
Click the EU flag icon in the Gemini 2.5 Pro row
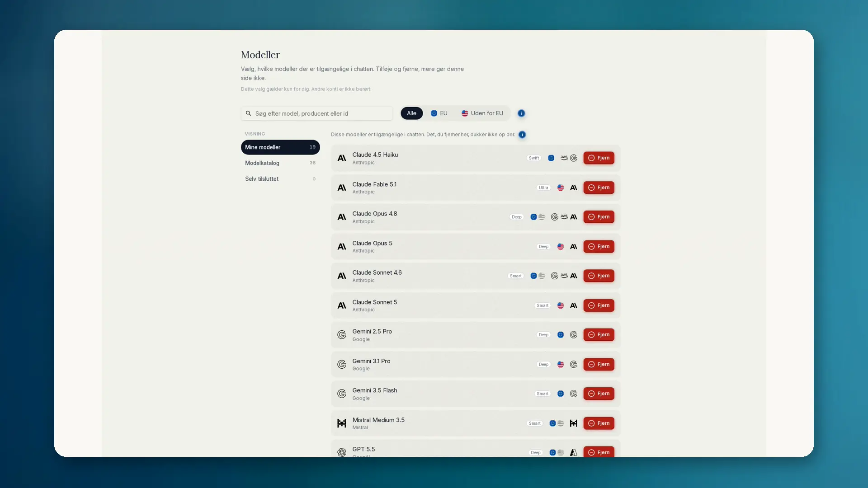561,335
